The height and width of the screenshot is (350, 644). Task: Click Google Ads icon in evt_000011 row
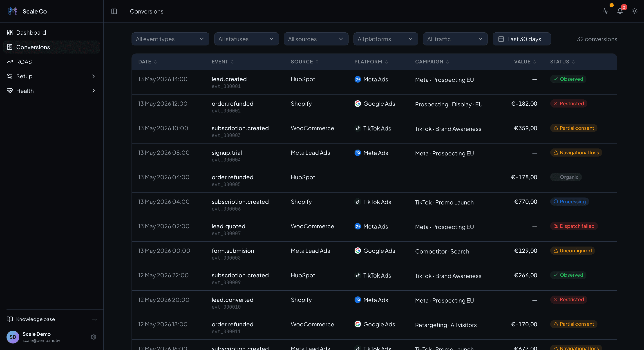pyautogui.click(x=358, y=324)
